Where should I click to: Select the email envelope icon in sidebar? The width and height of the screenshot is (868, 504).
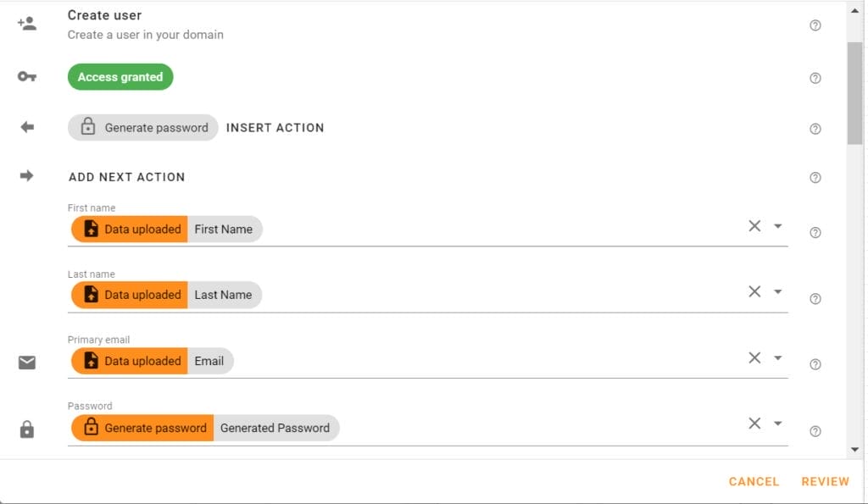pos(26,363)
